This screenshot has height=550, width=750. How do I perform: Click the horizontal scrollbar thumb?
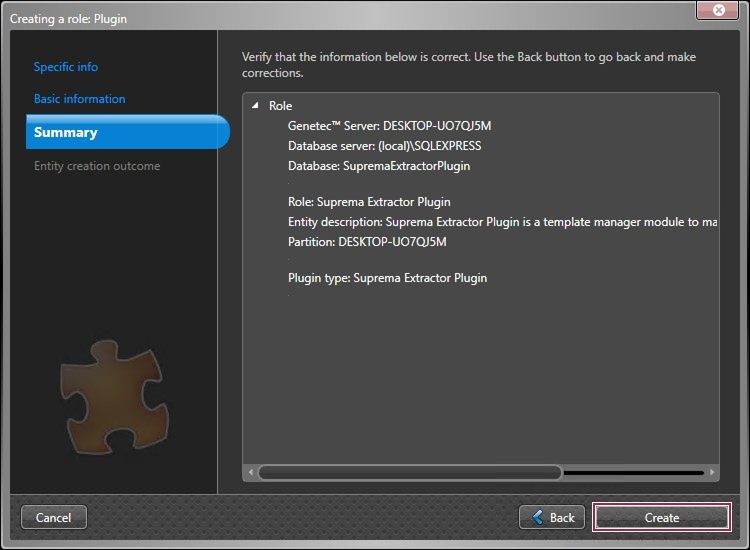(410, 472)
